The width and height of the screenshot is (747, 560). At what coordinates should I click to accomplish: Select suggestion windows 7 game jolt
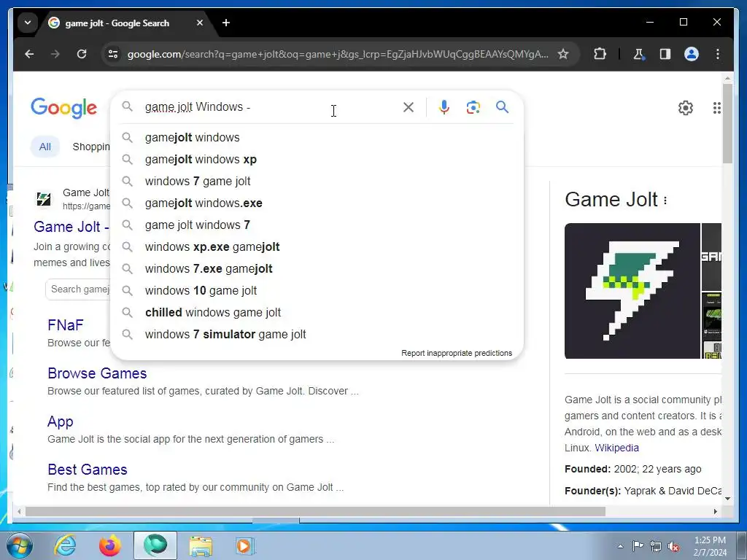(317, 182)
